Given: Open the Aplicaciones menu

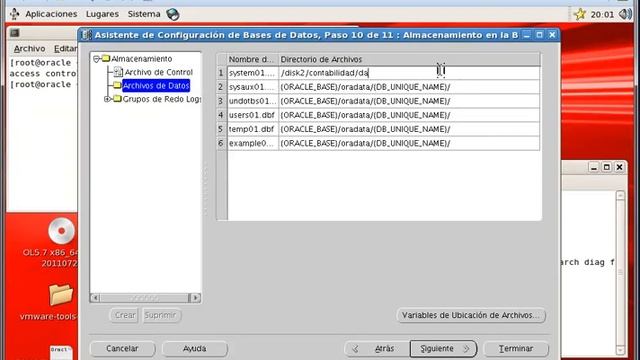Looking at the screenshot, I should tap(51, 14).
